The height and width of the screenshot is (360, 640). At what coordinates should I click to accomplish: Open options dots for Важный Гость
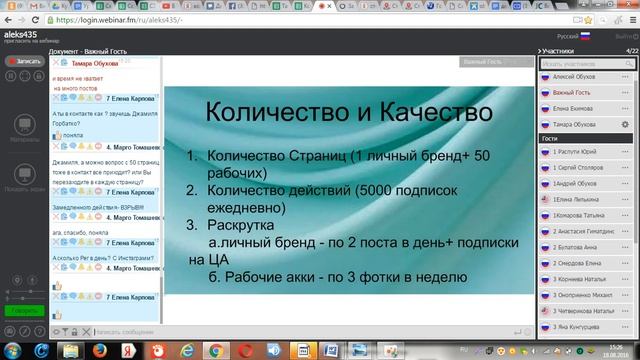click(x=625, y=93)
